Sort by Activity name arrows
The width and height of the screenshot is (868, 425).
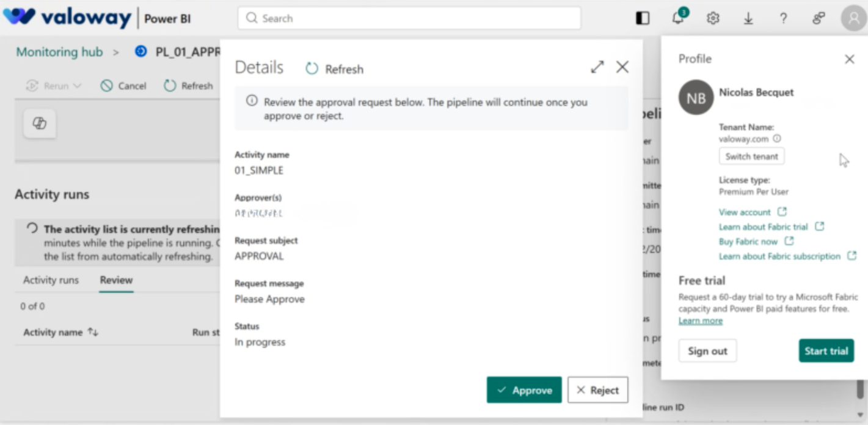[x=93, y=332]
